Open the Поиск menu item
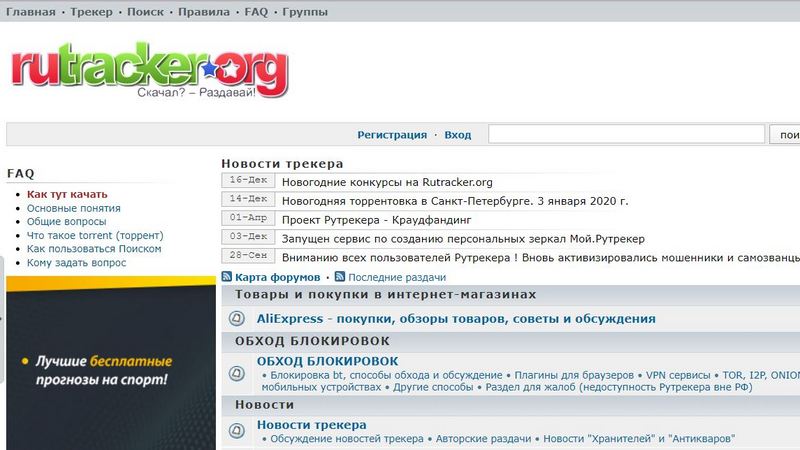 coord(145,12)
